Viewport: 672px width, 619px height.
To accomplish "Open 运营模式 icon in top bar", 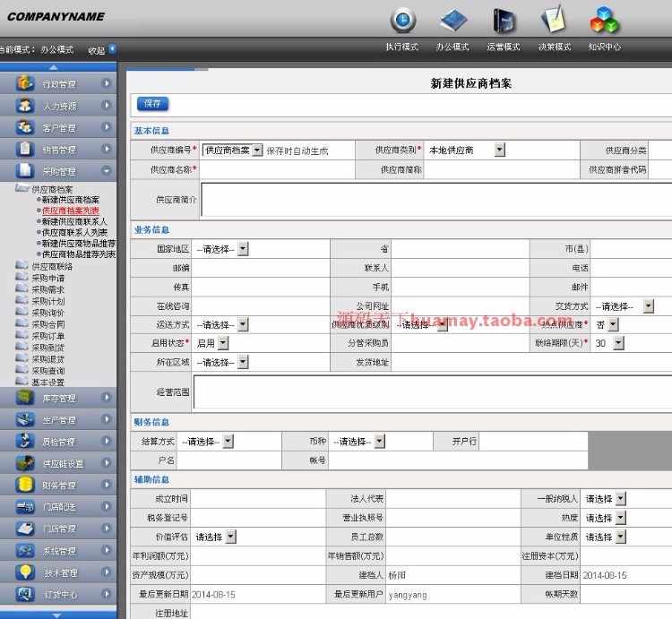I will point(504,21).
